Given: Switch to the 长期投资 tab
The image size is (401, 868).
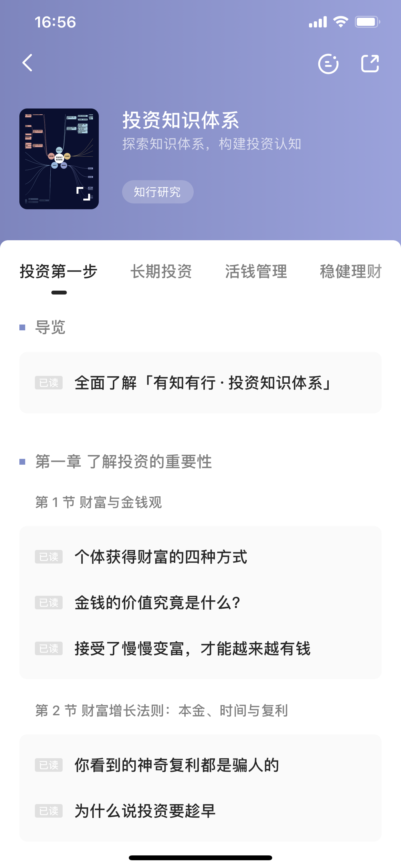Looking at the screenshot, I should click(x=161, y=272).
